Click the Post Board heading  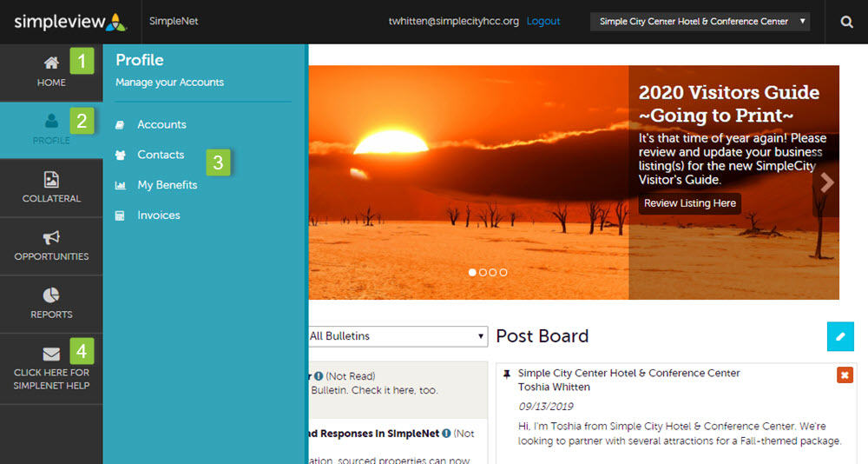tap(542, 336)
